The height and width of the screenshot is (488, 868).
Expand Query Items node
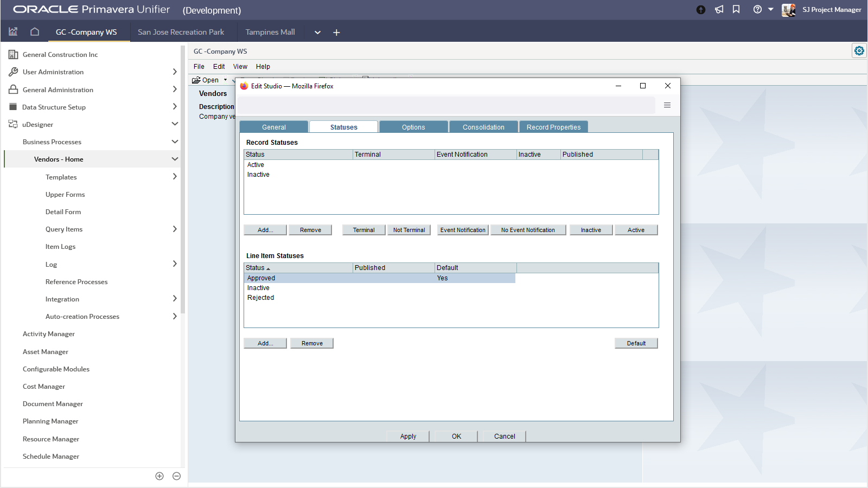[175, 229]
